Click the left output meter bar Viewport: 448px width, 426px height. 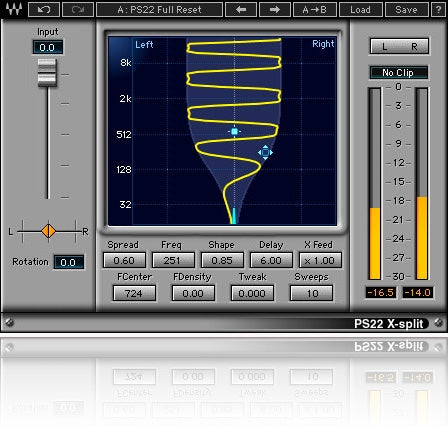375,184
